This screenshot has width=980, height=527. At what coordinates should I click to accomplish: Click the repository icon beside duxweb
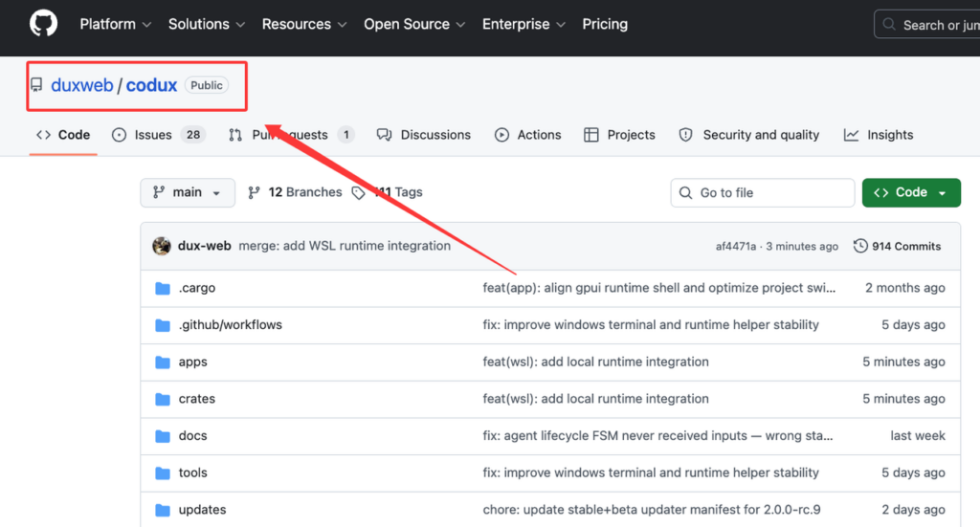pos(37,85)
